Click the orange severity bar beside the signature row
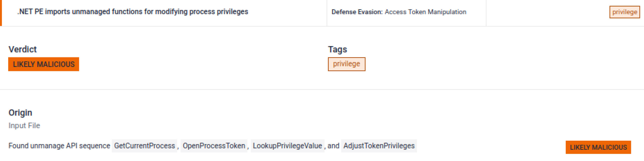Image resolution: width=644 pixels, height=161 pixels. point(1,13)
